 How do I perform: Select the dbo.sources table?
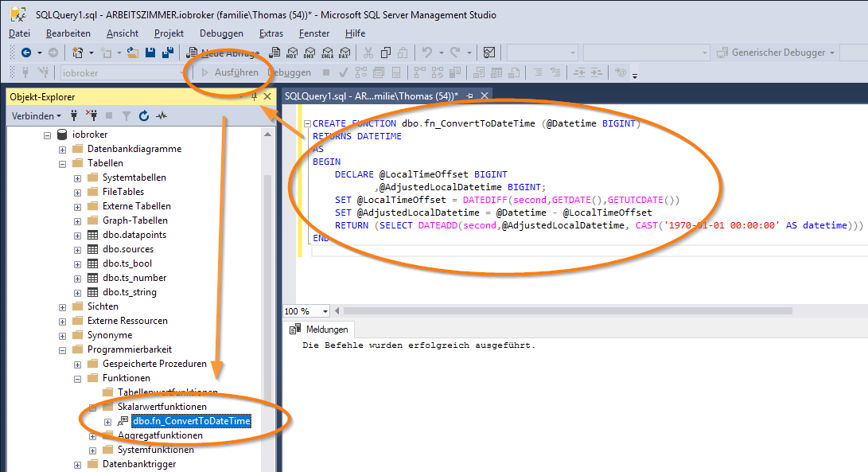point(128,249)
